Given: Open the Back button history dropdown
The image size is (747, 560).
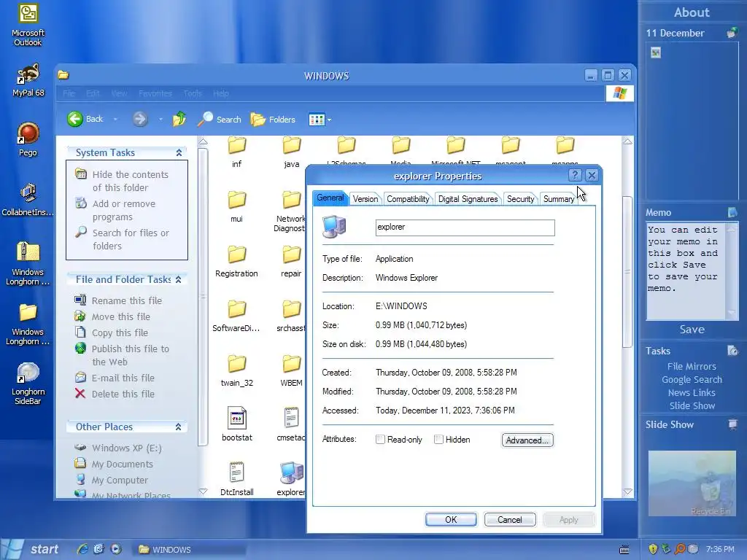Looking at the screenshot, I should point(115,119).
